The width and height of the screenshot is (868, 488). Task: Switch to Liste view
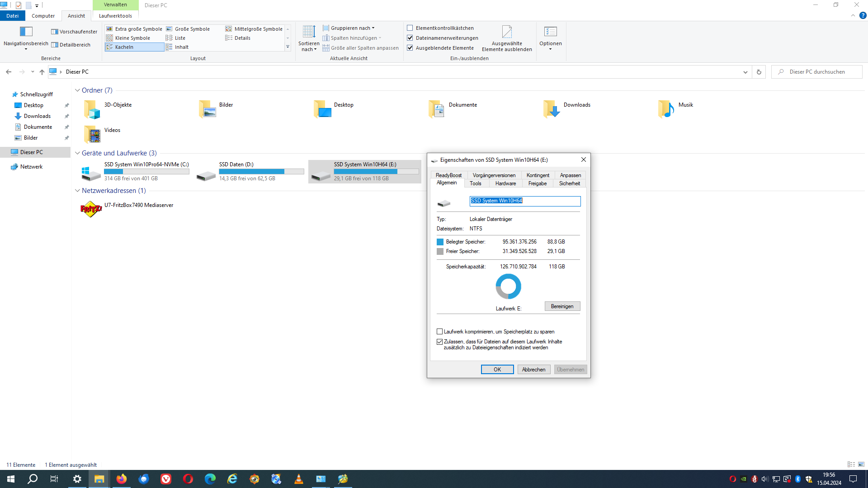click(179, 38)
